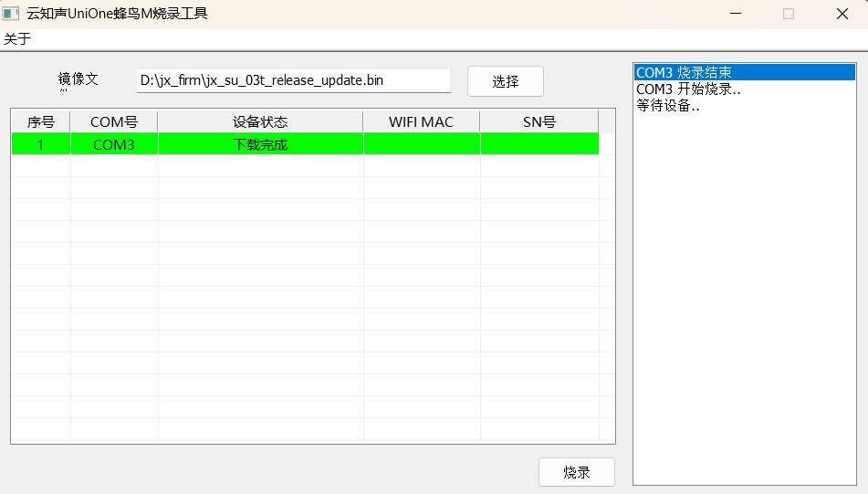The image size is (868, 494).
Task: Select the 下载完成 status cell
Action: pyautogui.click(x=261, y=144)
